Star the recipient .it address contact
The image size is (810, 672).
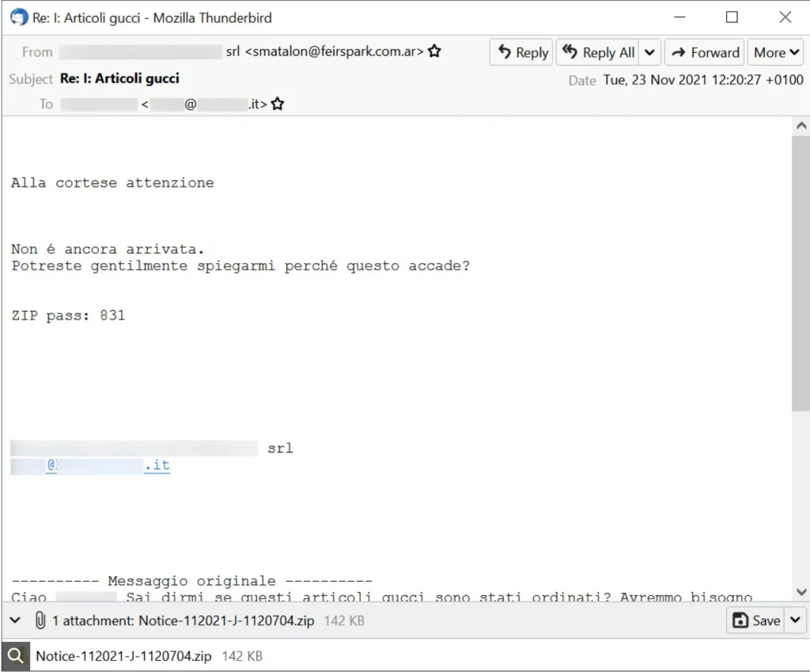[x=278, y=104]
